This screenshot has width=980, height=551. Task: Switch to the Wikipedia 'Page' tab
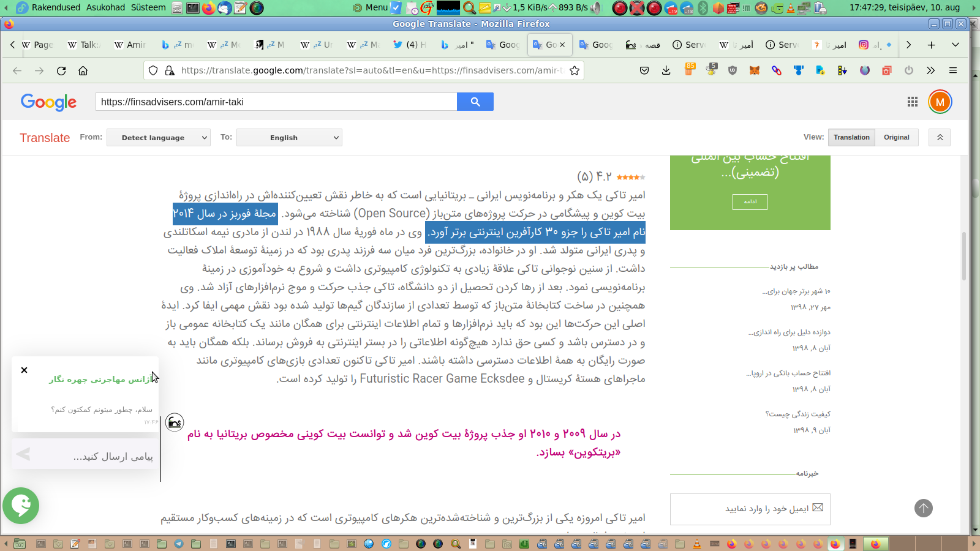click(x=37, y=45)
